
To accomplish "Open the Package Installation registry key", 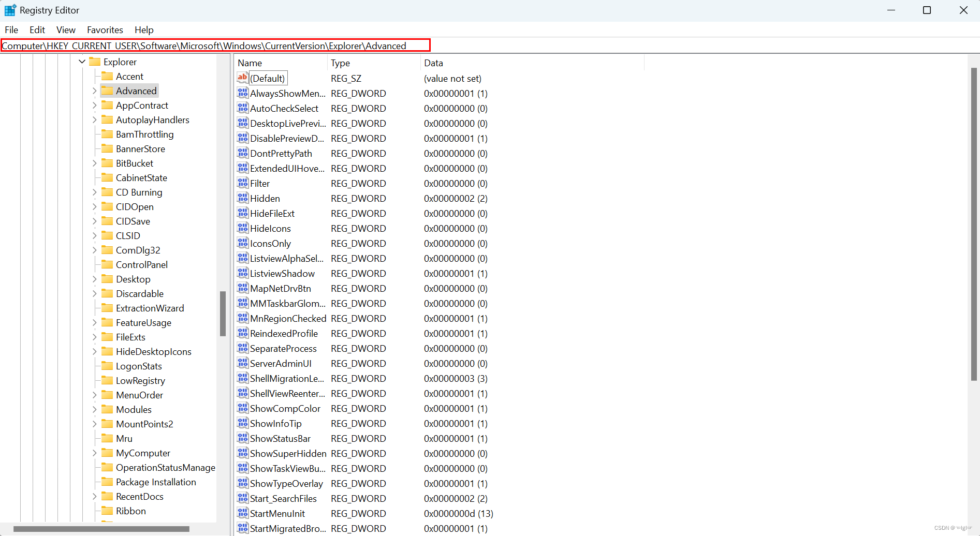I will (x=156, y=482).
